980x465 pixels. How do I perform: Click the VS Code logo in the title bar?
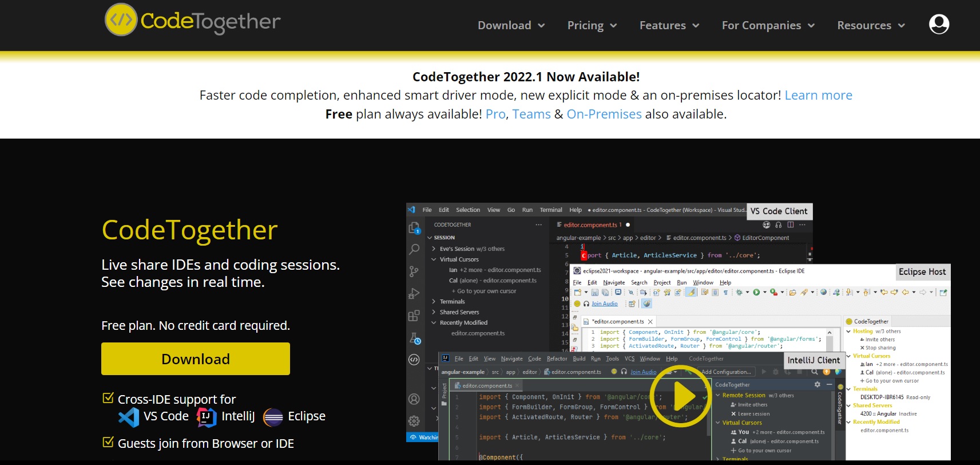click(x=411, y=210)
